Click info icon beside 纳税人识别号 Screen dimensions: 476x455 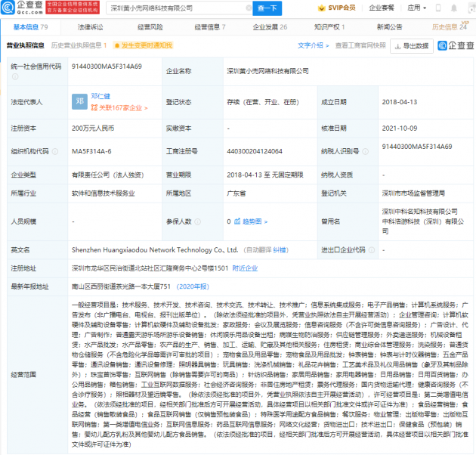coord(366,151)
